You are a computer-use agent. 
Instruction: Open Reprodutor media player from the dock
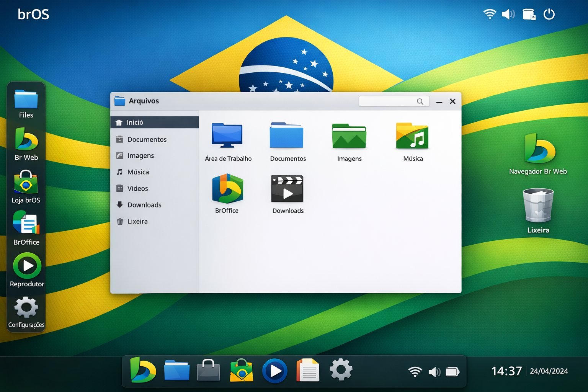(26, 265)
